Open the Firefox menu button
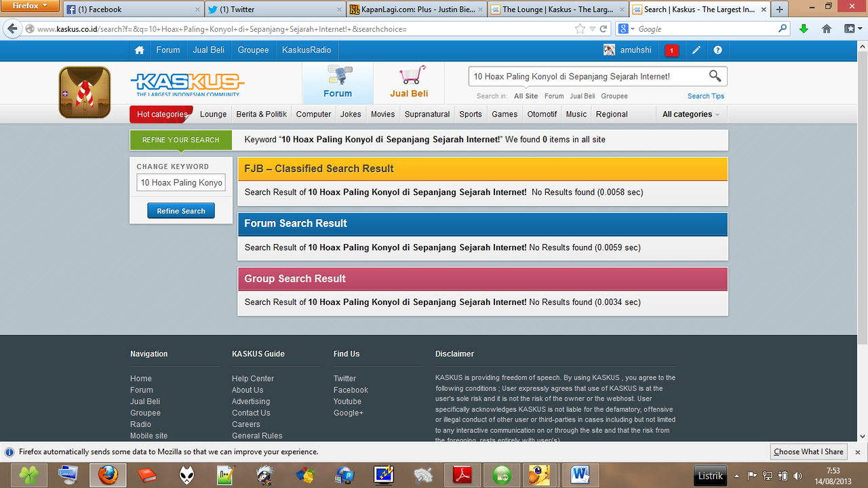868x488 pixels. pyautogui.click(x=31, y=5)
